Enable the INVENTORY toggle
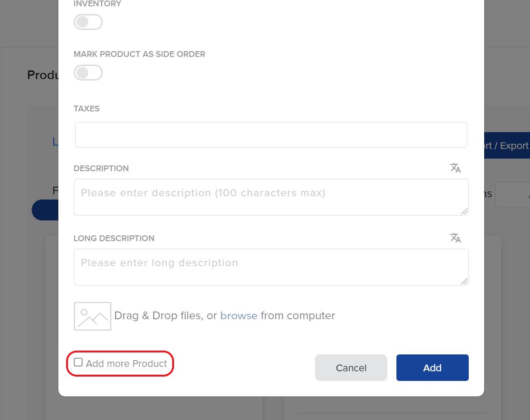 tap(88, 22)
